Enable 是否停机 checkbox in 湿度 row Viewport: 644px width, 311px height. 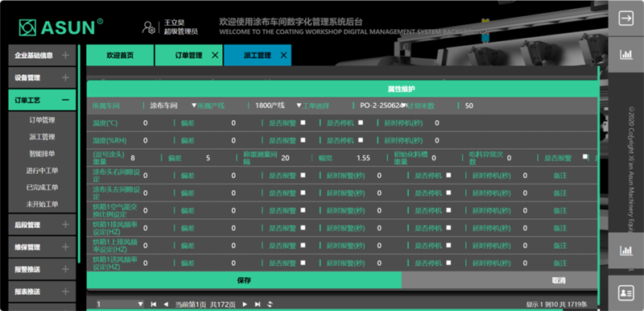coord(361,139)
